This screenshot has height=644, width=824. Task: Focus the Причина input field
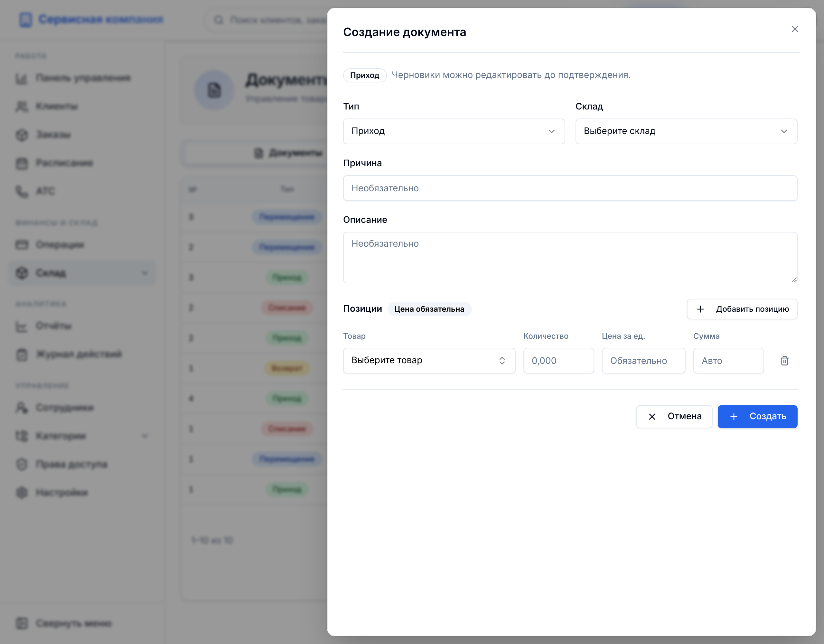(x=570, y=188)
